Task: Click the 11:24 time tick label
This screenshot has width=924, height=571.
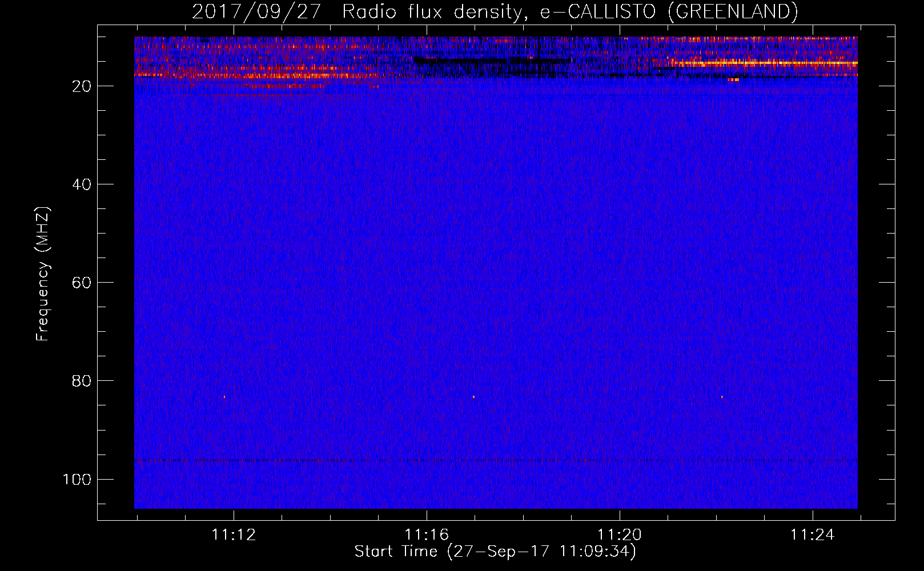Action: click(813, 535)
